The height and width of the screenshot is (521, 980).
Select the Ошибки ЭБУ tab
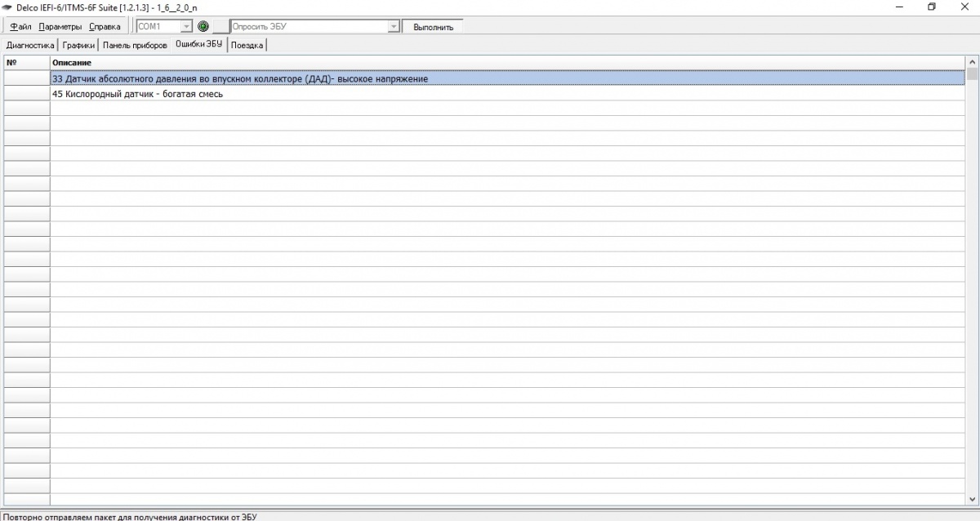click(x=198, y=44)
